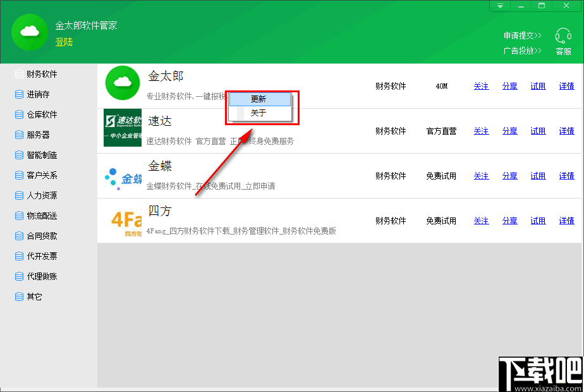Click the 金太郎 green cloud product logo

pyautogui.click(x=123, y=83)
